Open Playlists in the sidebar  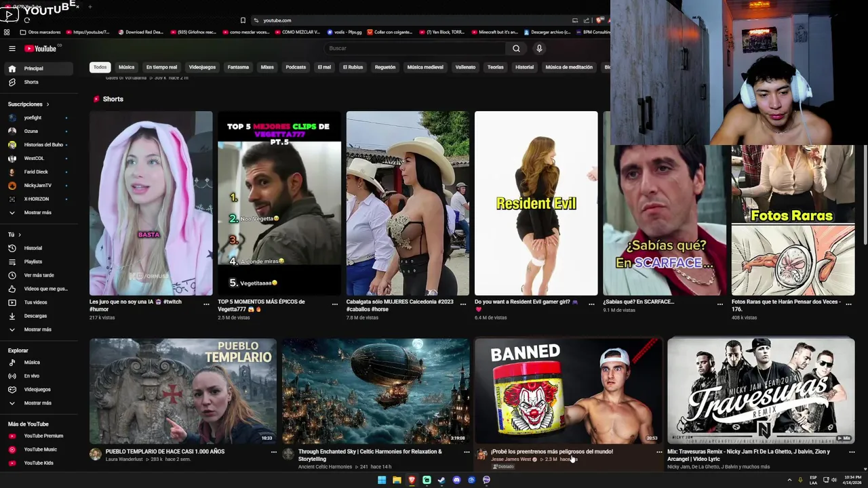[37, 262]
